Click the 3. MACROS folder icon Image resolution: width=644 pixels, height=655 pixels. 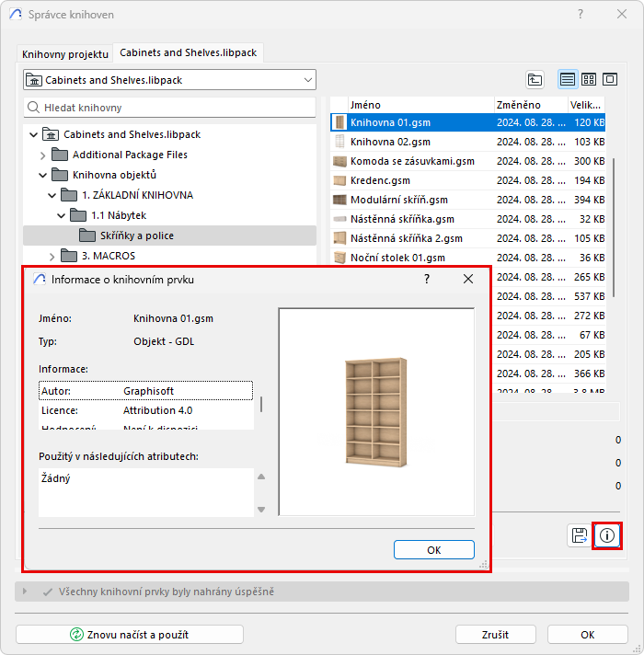point(69,255)
